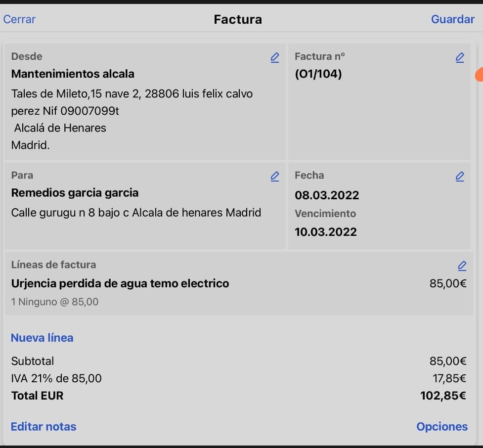Screen dimensions: 483x448
Task: Save the invoice with Guardar
Action: point(452,19)
